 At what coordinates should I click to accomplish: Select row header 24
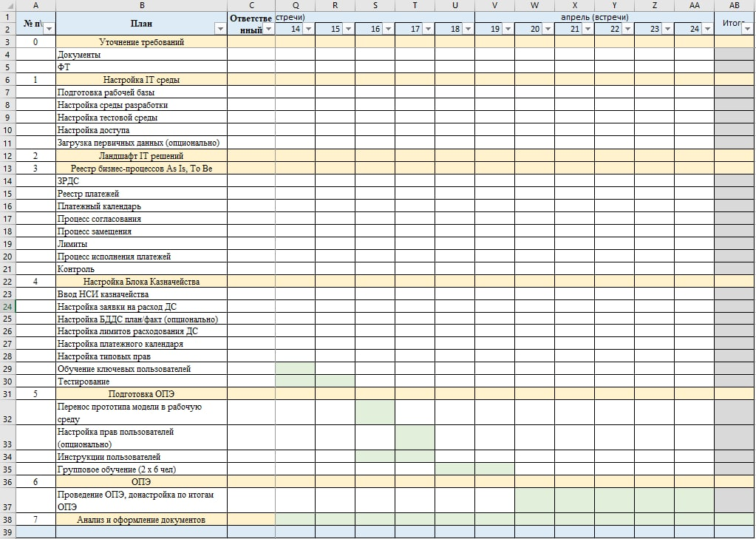7,307
